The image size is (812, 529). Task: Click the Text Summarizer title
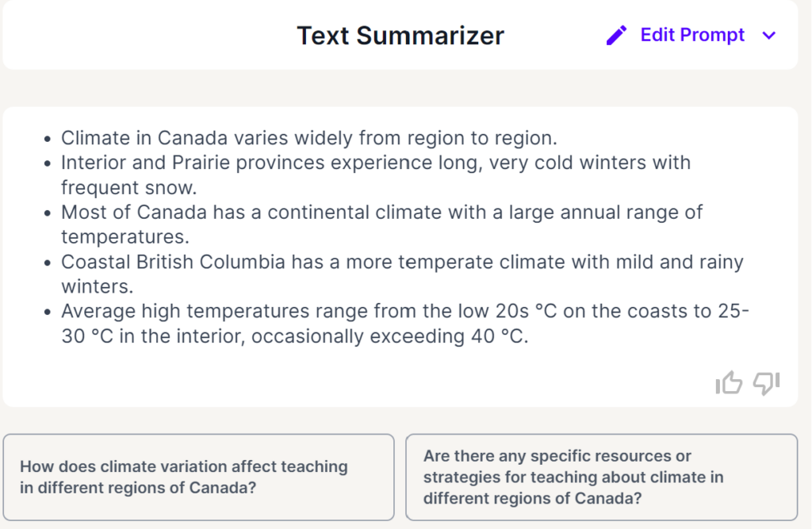[400, 36]
